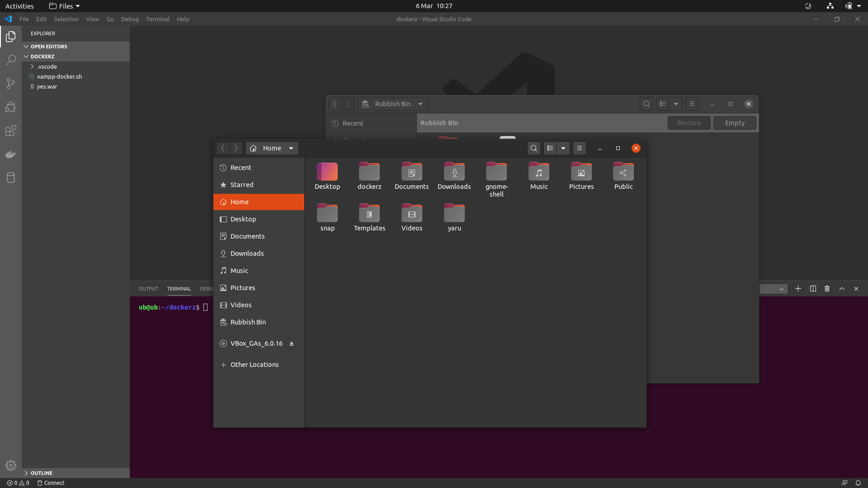Open the Search view in VS Code sidebar
Image resolution: width=868 pixels, height=488 pixels.
pyautogui.click(x=11, y=60)
